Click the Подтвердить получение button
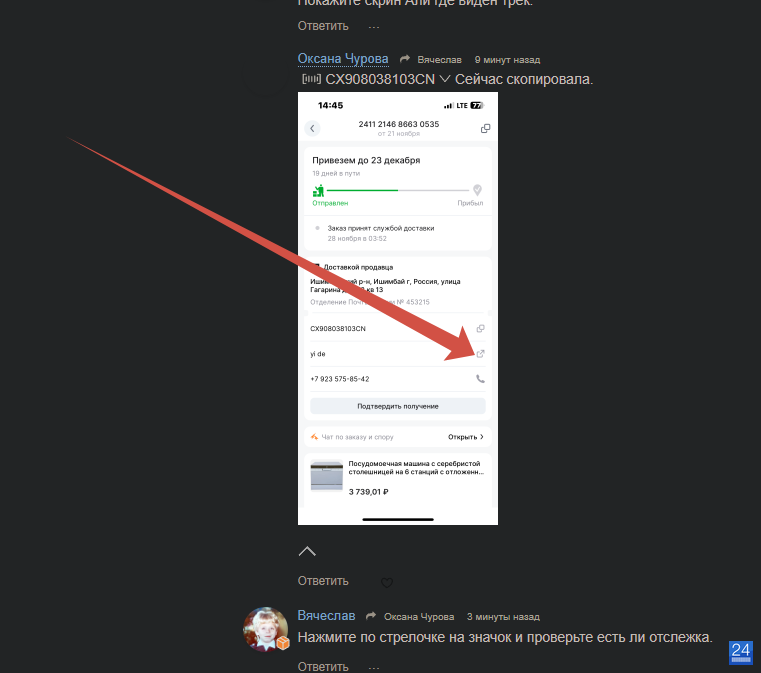This screenshot has width=761, height=673. coord(397,406)
